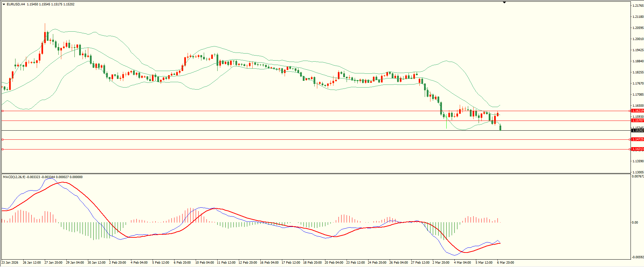644x267 pixels.
Task: Click right-end handle of the 1.14725 line
Action: tap(630, 139)
